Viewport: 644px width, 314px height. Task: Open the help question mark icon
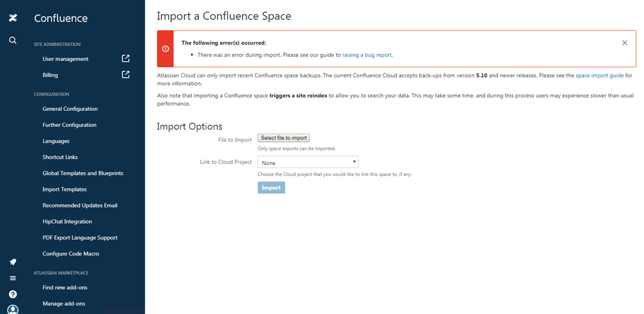(13, 294)
